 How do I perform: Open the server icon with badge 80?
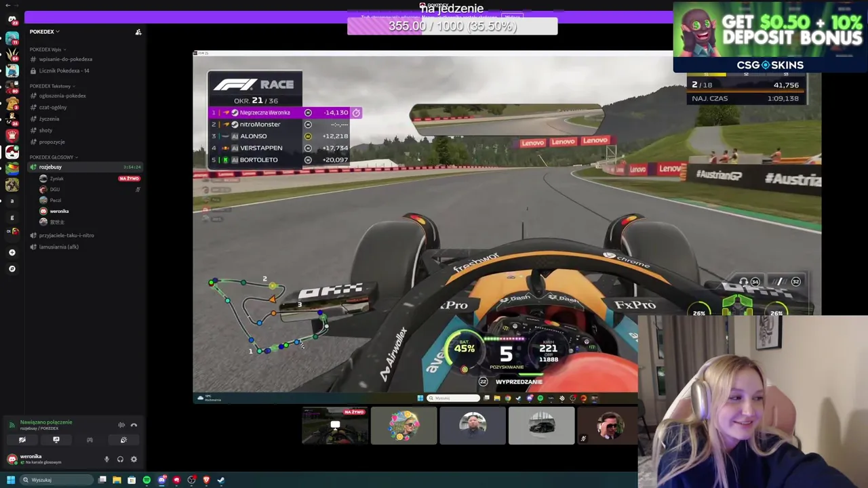coord(12,87)
